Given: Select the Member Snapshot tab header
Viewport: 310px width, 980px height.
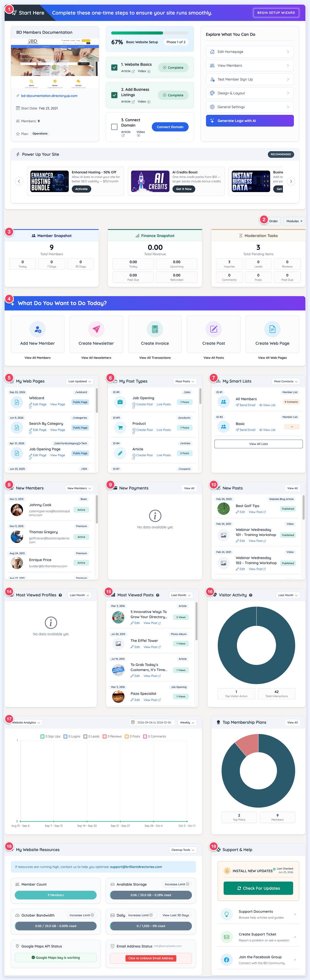Looking at the screenshot, I should click(x=51, y=236).
